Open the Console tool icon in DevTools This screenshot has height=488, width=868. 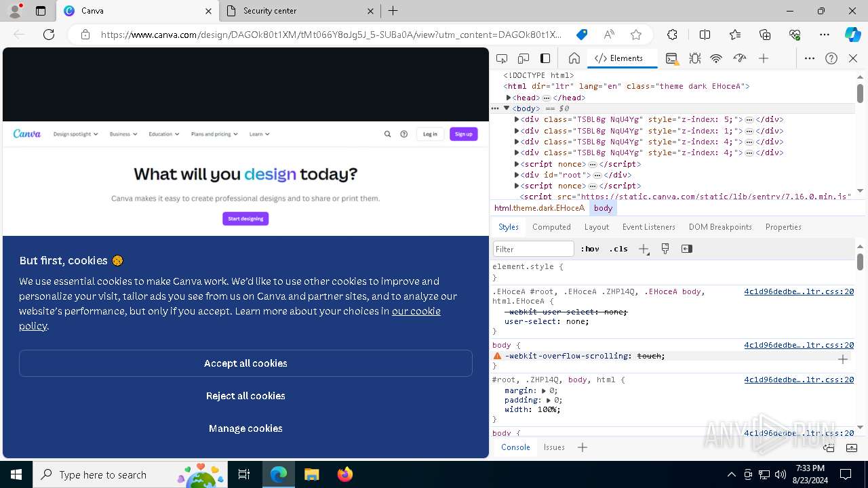pos(671,58)
